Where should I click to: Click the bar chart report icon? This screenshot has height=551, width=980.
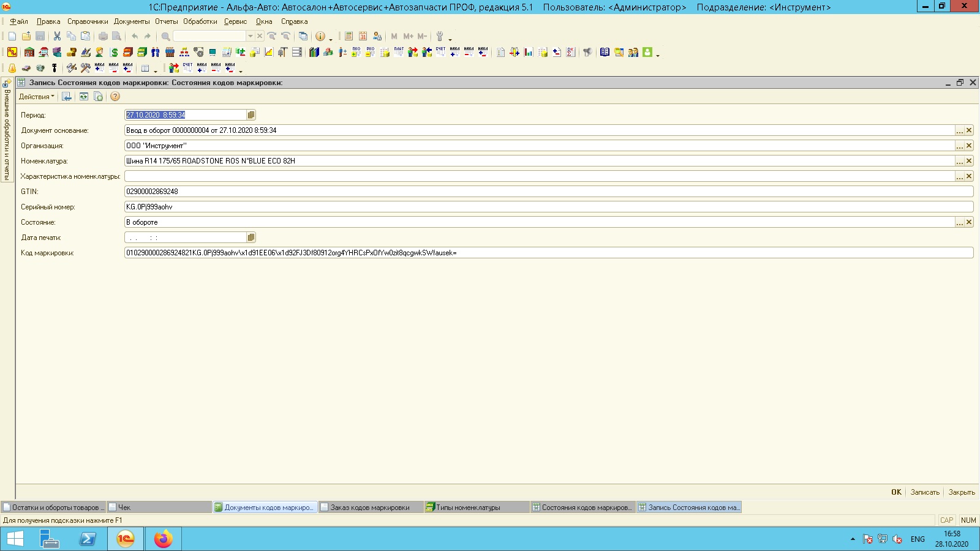coord(529,52)
